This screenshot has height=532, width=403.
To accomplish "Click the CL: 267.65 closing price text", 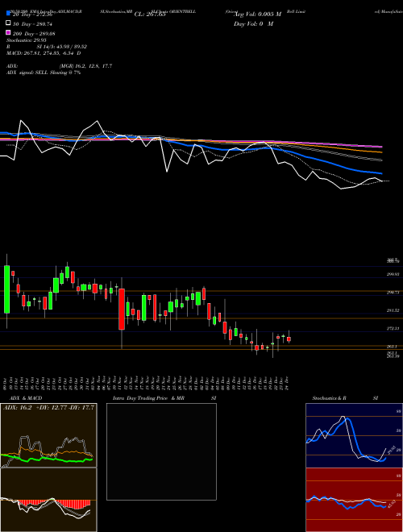I will tap(150, 15).
